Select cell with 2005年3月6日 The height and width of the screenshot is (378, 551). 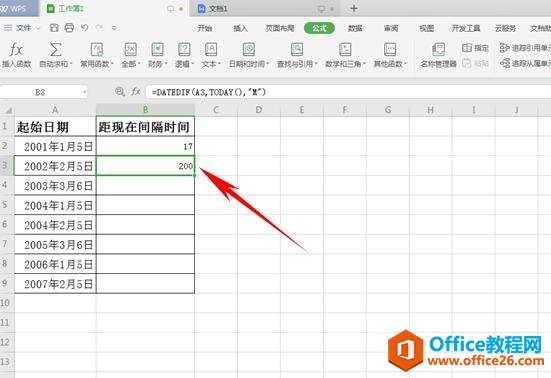click(55, 245)
